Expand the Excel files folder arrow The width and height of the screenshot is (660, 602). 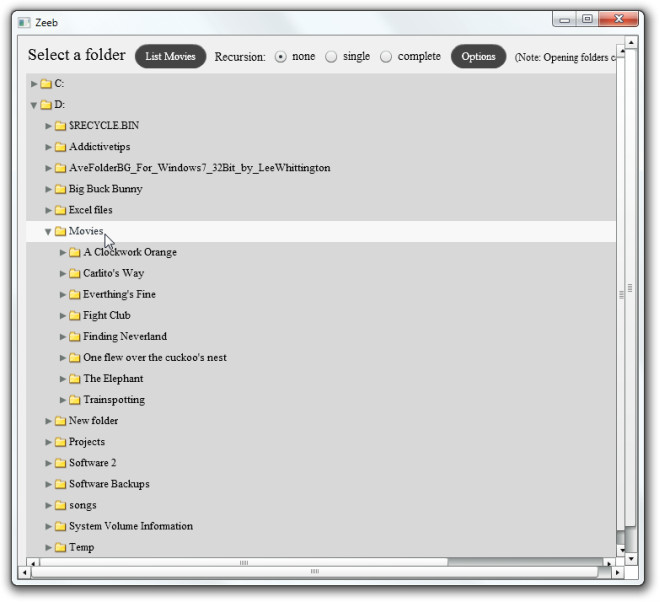point(48,210)
